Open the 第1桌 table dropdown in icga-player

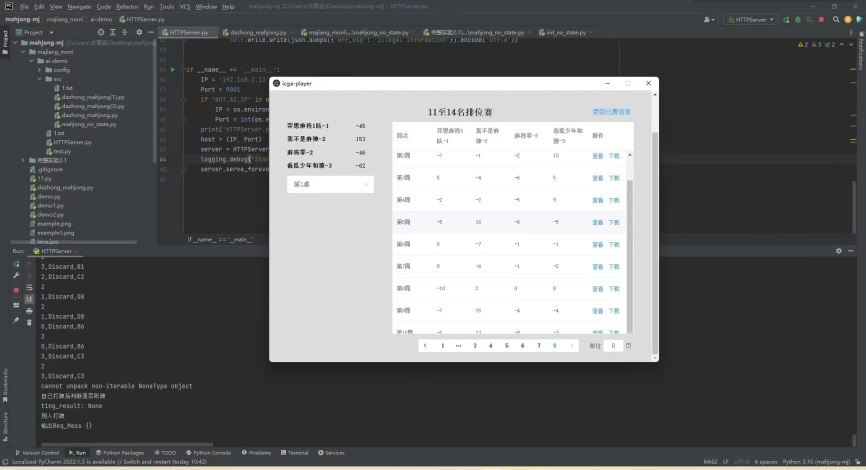pos(330,184)
